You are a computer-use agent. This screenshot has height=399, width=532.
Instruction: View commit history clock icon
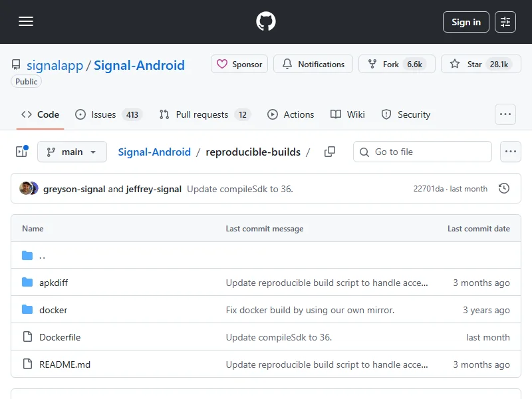504,189
